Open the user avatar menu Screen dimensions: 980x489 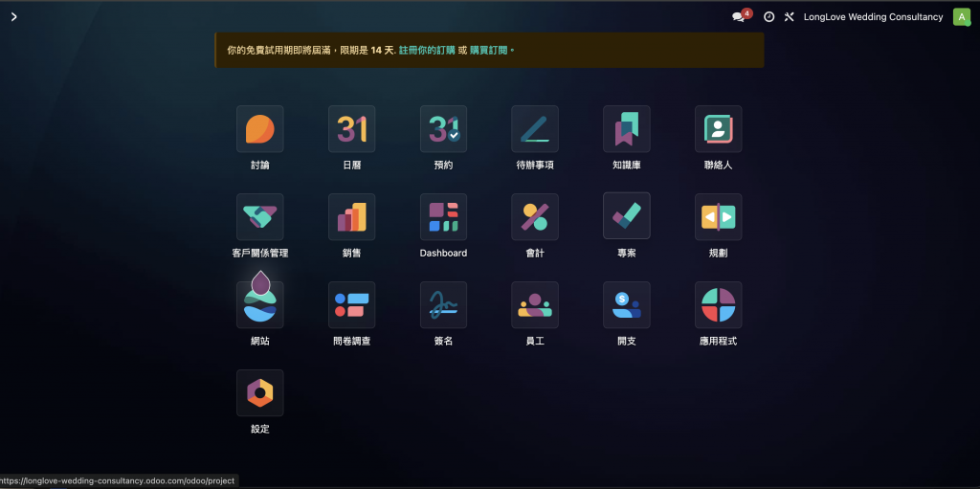click(x=961, y=17)
